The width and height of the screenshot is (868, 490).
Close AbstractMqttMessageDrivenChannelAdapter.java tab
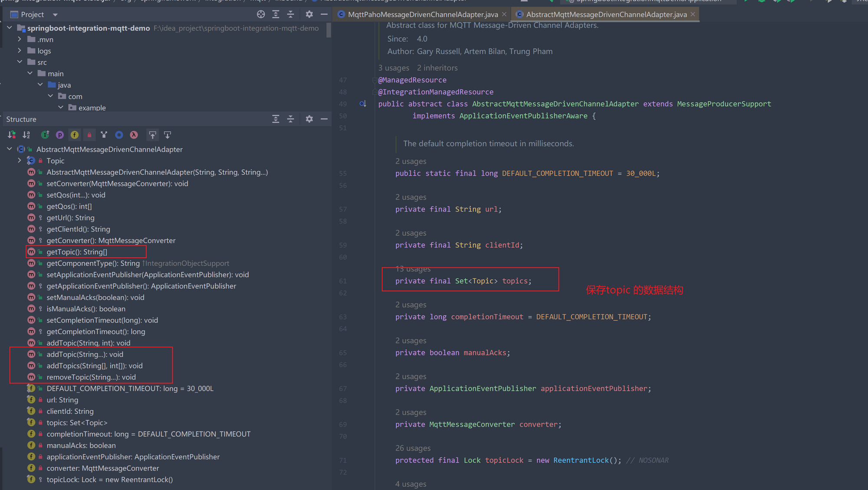pos(693,14)
